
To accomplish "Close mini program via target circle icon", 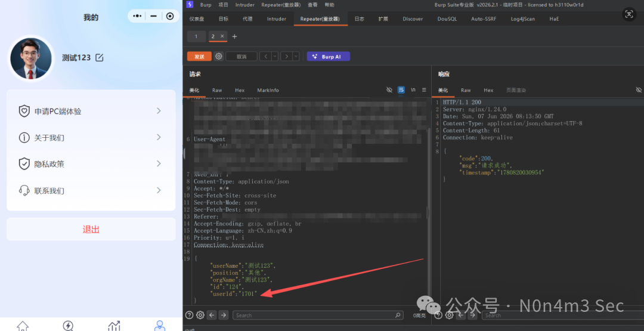I will click(170, 16).
